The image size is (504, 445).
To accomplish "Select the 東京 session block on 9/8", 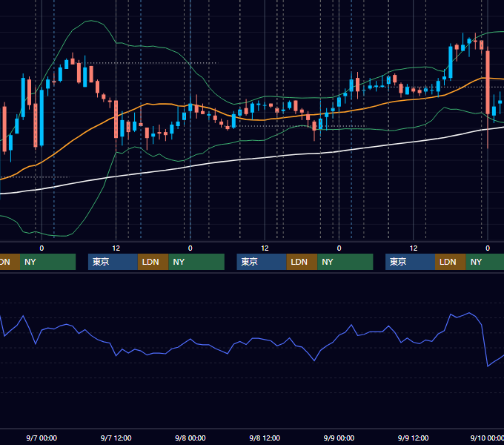I will click(262, 262).
